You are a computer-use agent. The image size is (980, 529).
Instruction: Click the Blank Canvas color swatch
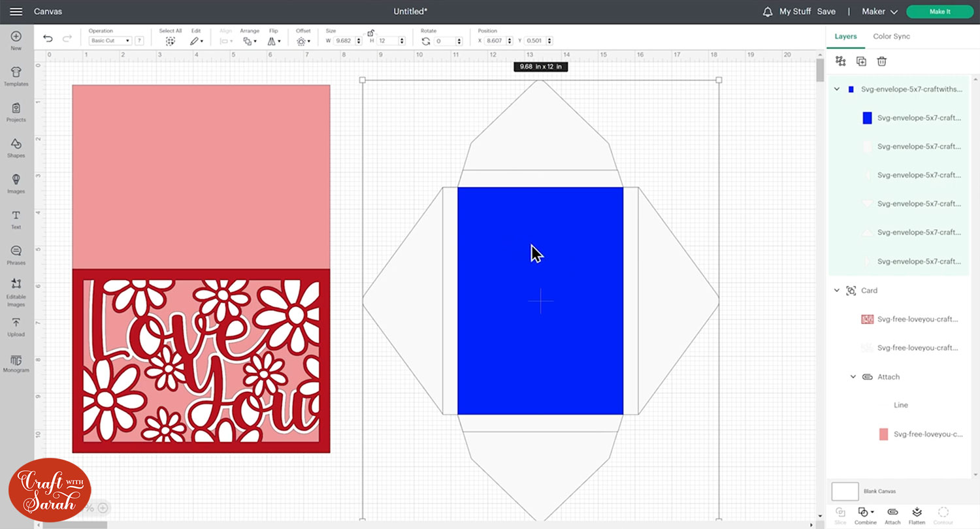845,491
